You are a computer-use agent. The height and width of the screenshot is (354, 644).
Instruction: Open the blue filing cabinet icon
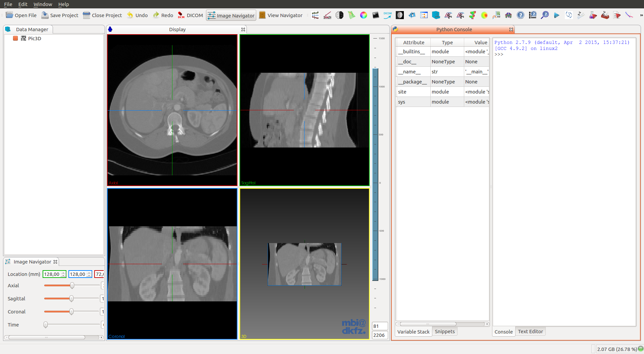436,15
